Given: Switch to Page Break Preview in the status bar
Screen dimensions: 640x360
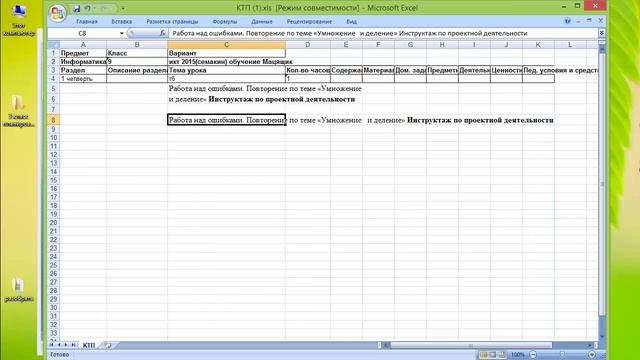Looking at the screenshot, I should coord(502,355).
